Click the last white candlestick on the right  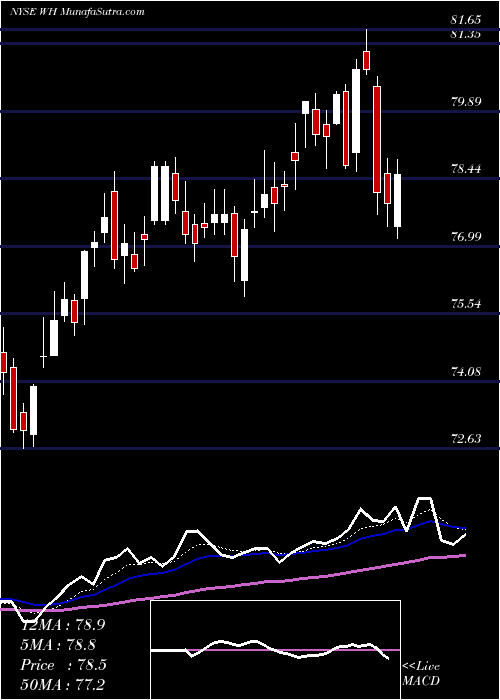[397, 200]
